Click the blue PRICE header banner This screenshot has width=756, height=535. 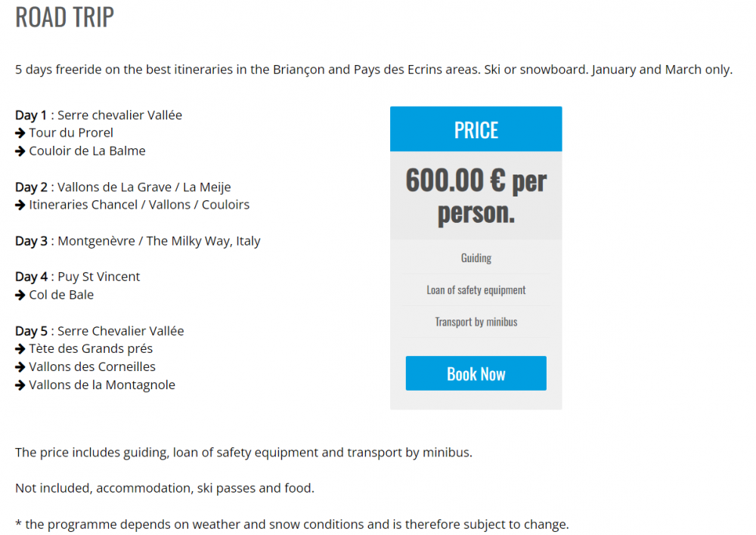click(x=476, y=130)
